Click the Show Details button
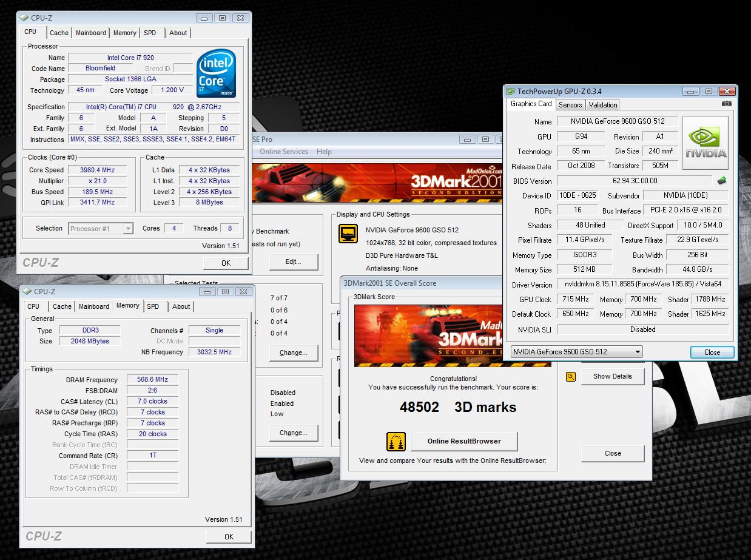This screenshot has width=751, height=560. point(613,376)
